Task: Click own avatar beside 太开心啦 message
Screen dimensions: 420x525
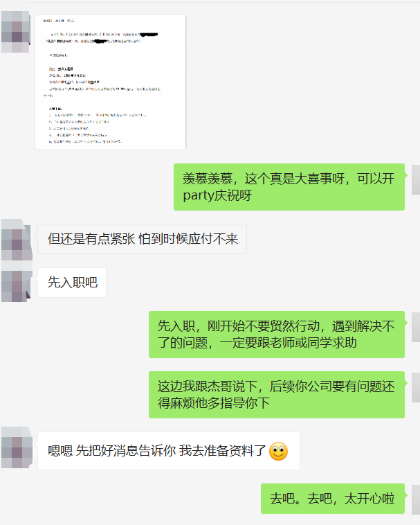Action: [416, 499]
